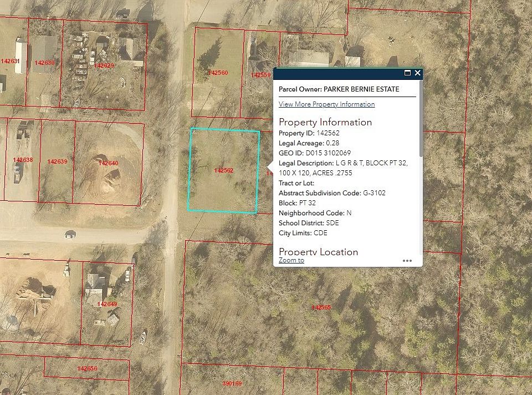Select parcel 142559 on the map

coord(260,75)
